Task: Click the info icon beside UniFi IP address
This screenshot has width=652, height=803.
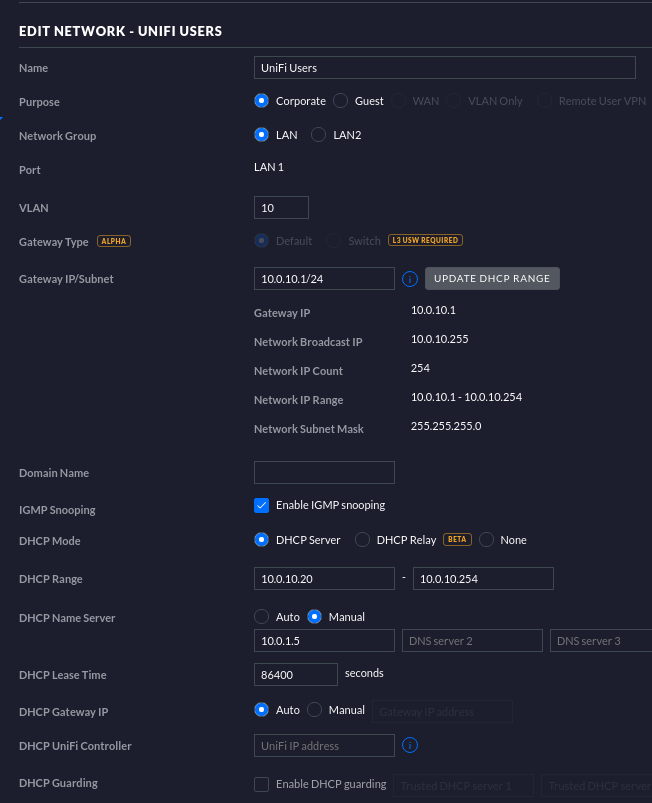Action: [410, 745]
